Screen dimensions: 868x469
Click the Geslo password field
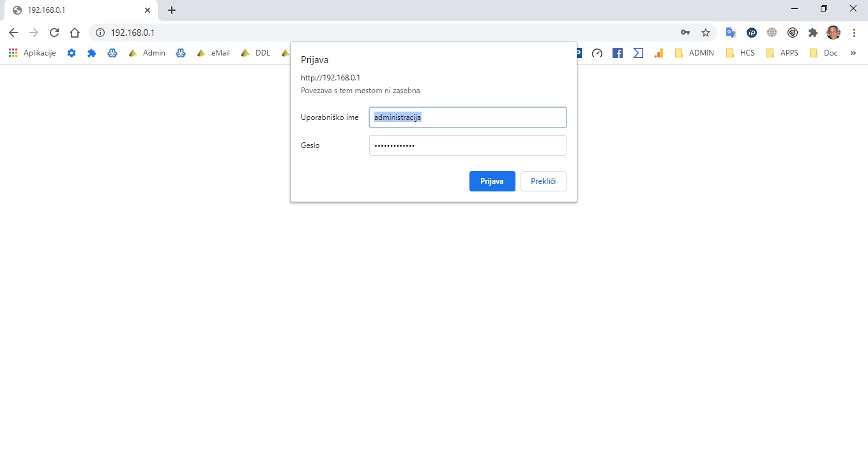click(x=468, y=145)
